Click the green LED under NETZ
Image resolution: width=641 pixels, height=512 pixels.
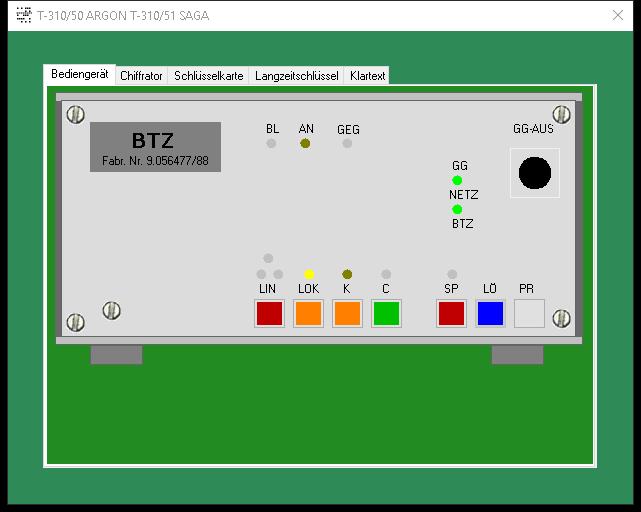coord(457,209)
